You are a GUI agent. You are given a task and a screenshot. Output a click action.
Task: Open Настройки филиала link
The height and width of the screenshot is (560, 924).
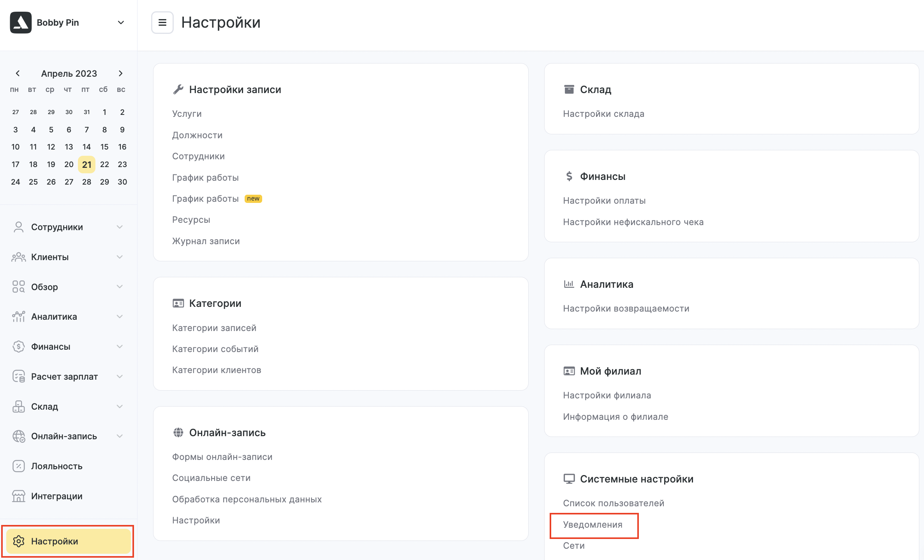pos(607,395)
